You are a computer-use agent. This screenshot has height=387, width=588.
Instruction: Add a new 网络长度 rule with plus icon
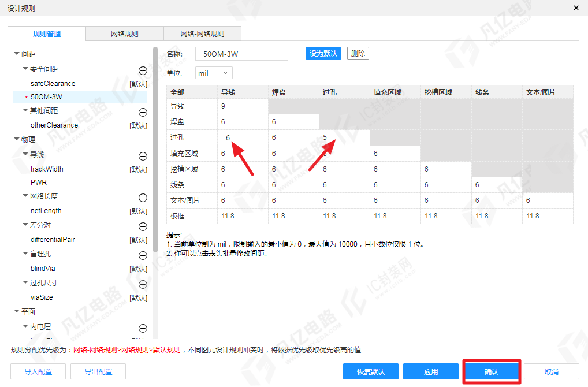click(x=143, y=198)
